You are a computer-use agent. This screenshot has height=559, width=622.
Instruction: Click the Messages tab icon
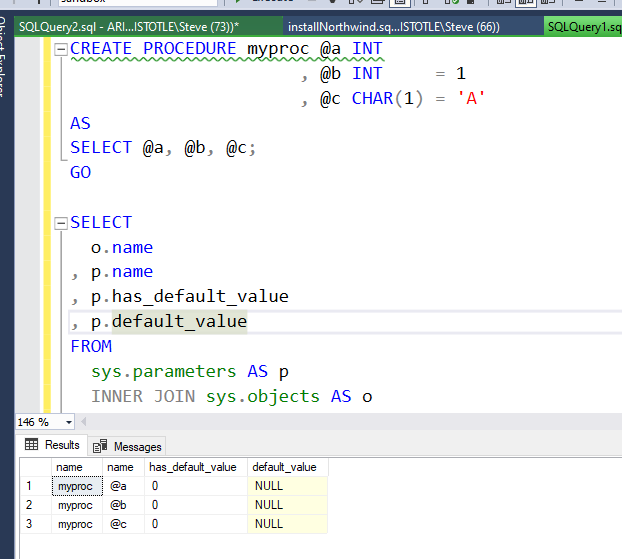click(101, 446)
